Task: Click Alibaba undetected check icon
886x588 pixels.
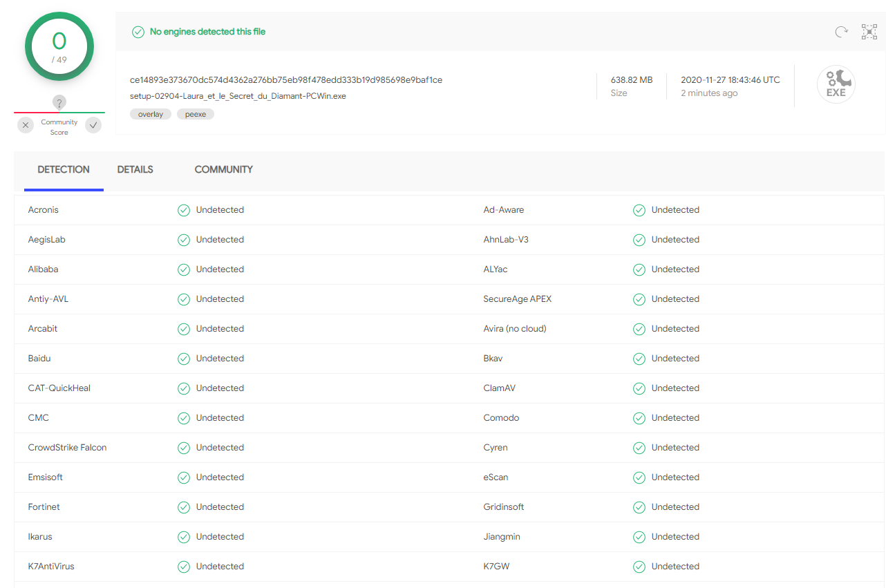Action: point(184,269)
